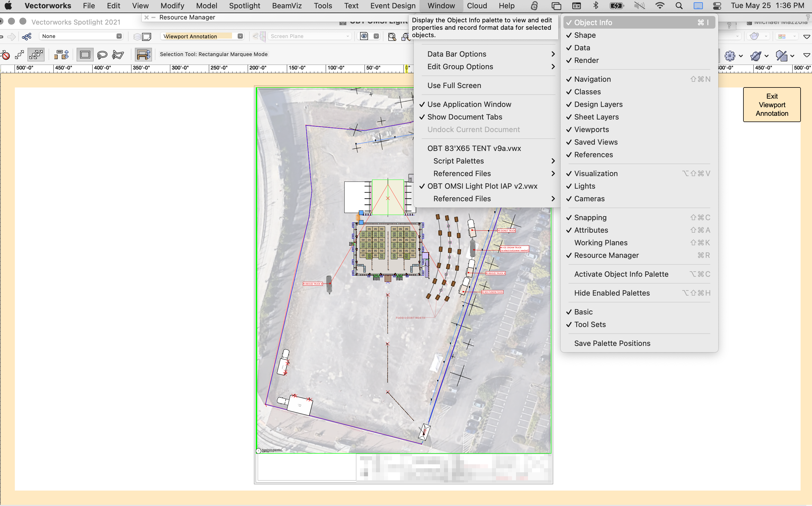Choose Save Palette Positions

point(612,343)
